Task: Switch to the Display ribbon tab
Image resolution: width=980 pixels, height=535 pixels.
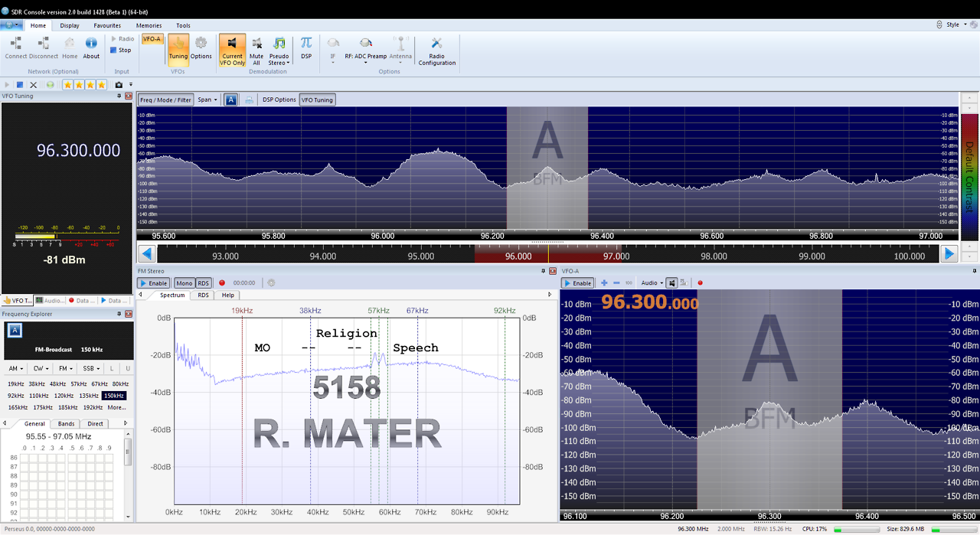Action: click(70, 25)
